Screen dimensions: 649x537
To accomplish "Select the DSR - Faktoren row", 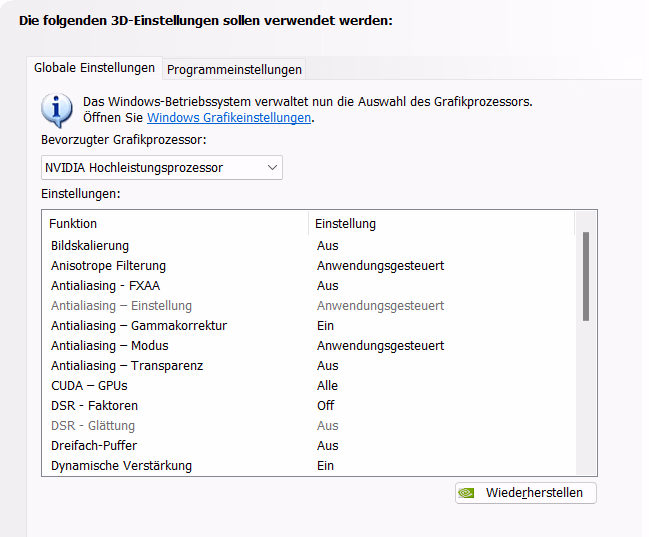I will [x=309, y=405].
